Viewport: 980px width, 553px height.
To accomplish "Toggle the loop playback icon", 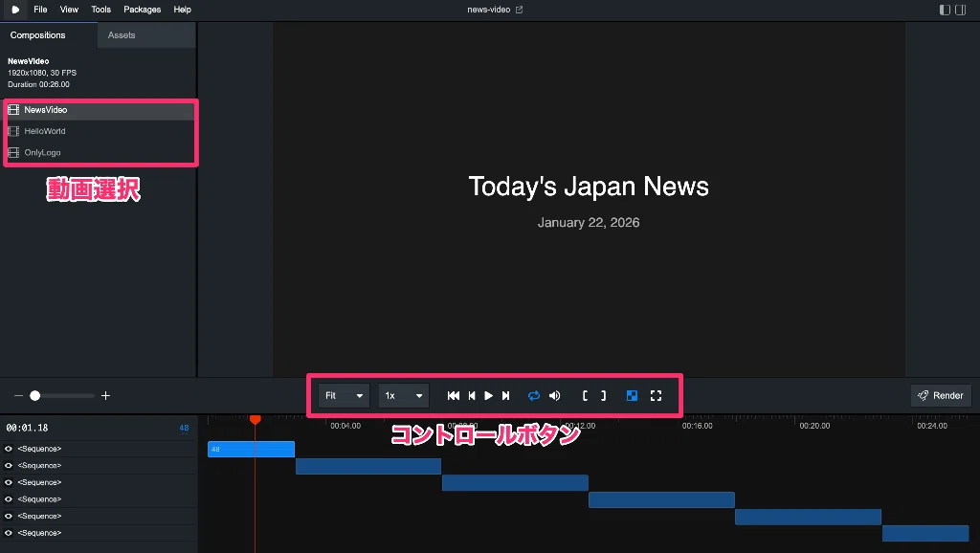I will click(534, 395).
